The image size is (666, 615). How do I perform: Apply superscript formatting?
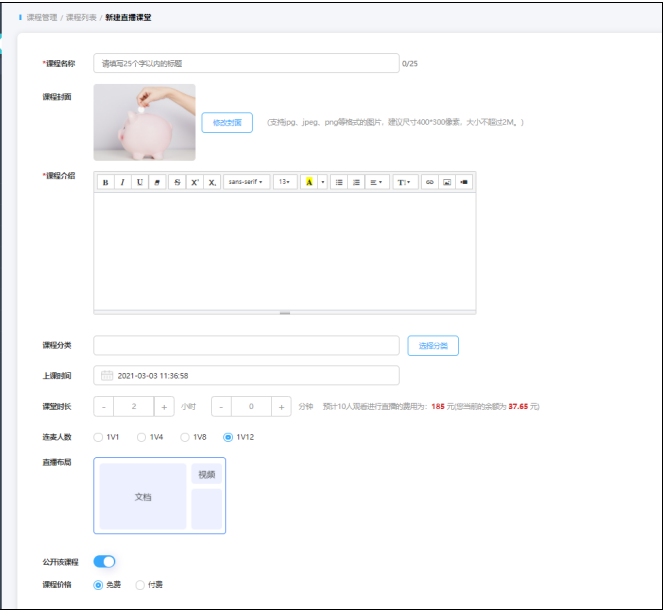[x=195, y=182]
